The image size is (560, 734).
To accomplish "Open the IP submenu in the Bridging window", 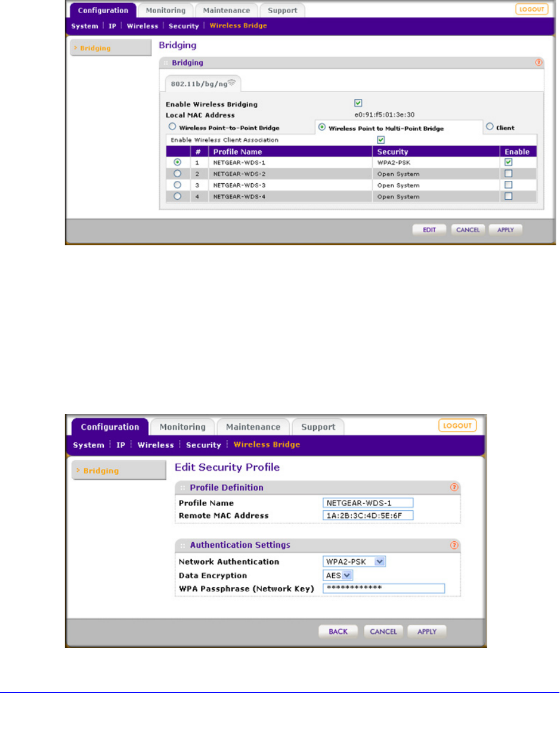I will click(x=112, y=26).
